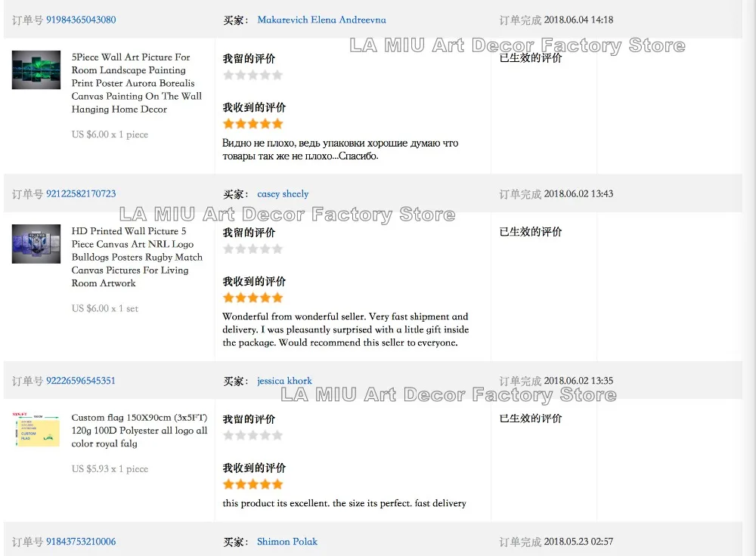Screen dimensions: 756x556
Task: Open buyer jessica khork profile
Action: coord(284,381)
